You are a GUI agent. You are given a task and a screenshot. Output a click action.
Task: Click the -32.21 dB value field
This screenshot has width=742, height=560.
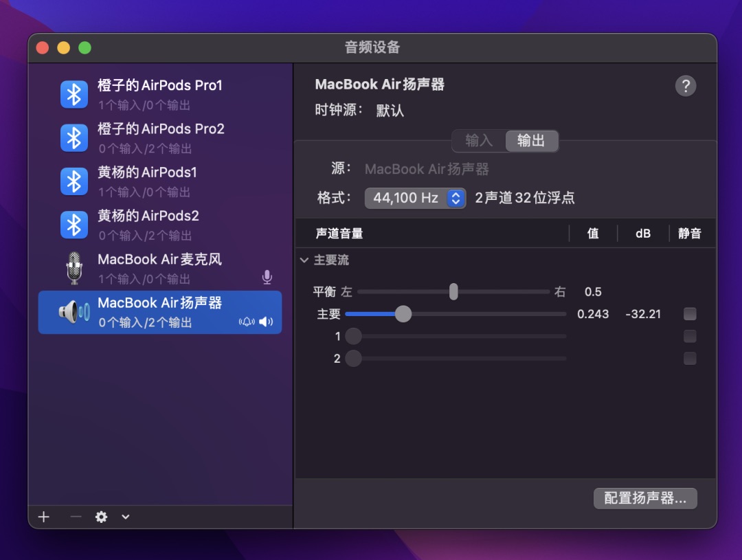click(643, 314)
